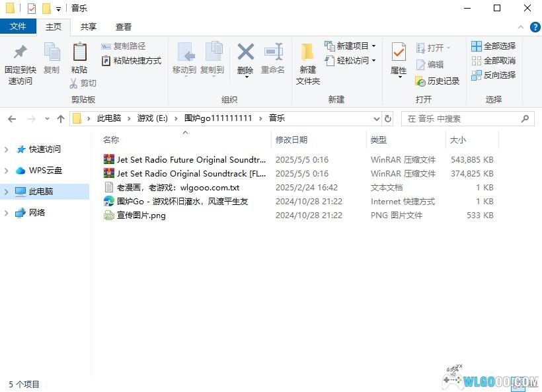Go Back with the left arrow
This screenshot has height=392, width=542.
[12, 119]
